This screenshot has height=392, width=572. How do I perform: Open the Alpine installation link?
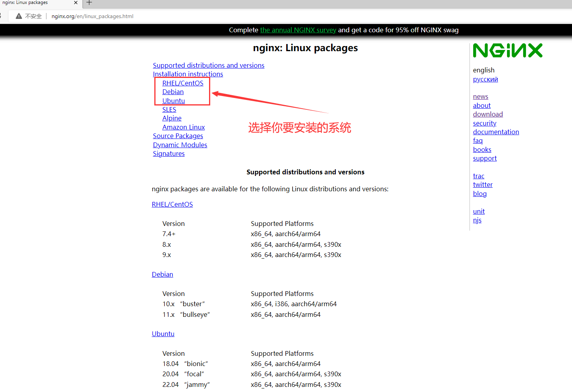coord(172,118)
